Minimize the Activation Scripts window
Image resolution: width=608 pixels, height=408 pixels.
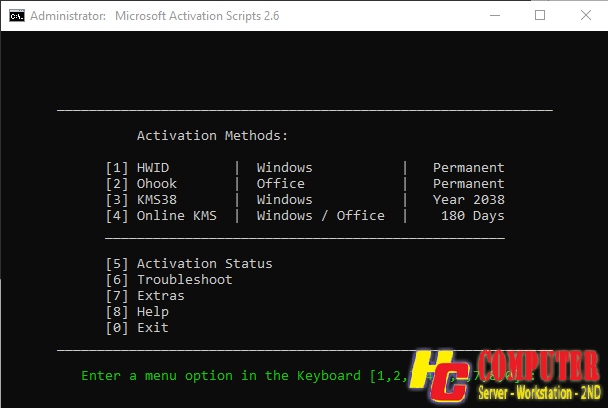click(495, 16)
